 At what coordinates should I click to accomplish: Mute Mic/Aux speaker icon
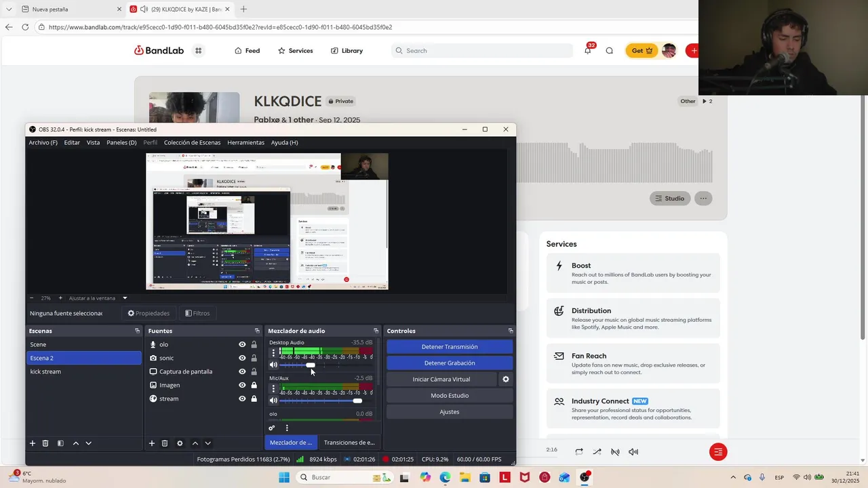coord(273,401)
